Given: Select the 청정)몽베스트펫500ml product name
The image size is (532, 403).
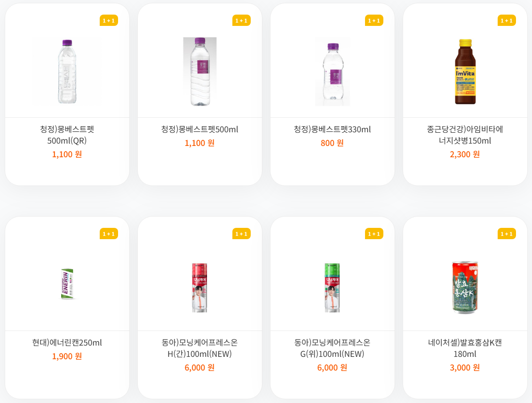Looking at the screenshot, I should click(199, 129).
